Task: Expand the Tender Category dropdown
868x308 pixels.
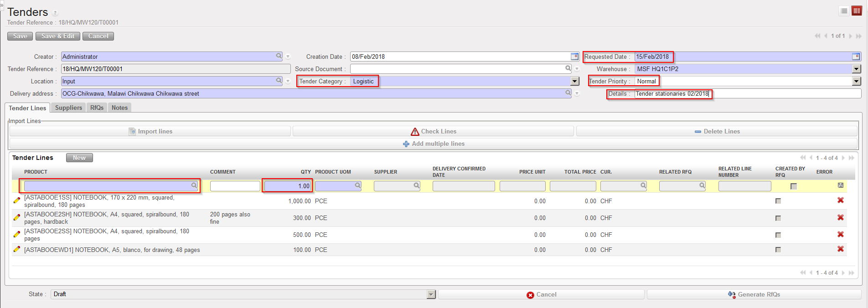Action: 575,81
